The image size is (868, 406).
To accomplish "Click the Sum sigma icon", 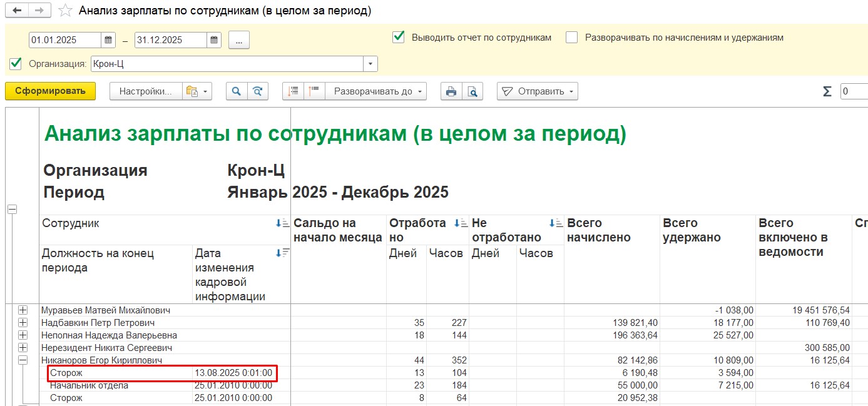I will tap(827, 91).
